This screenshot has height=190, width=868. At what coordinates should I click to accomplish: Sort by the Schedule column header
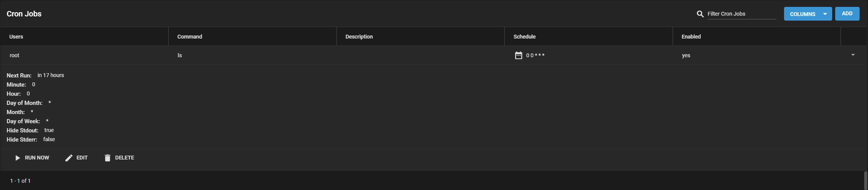pos(524,37)
